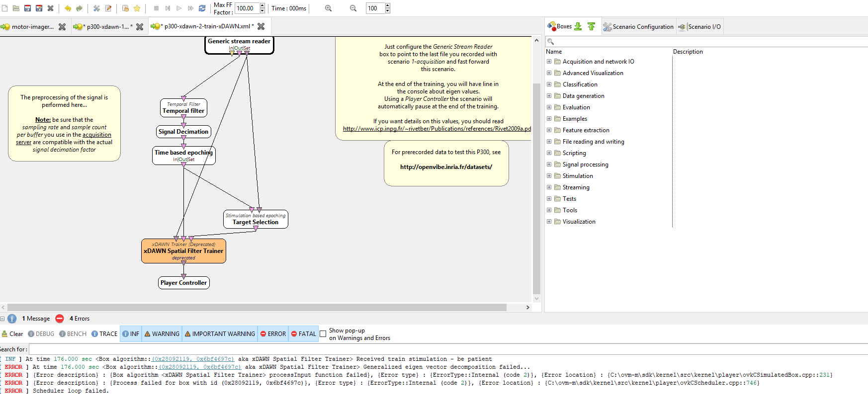Click the blue refresh arrows toolbar icon

(x=202, y=8)
